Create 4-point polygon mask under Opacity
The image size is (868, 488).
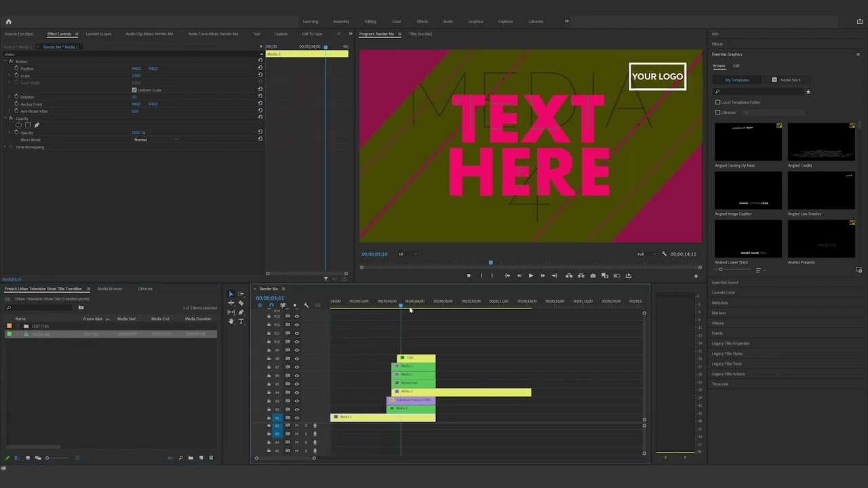coord(28,125)
